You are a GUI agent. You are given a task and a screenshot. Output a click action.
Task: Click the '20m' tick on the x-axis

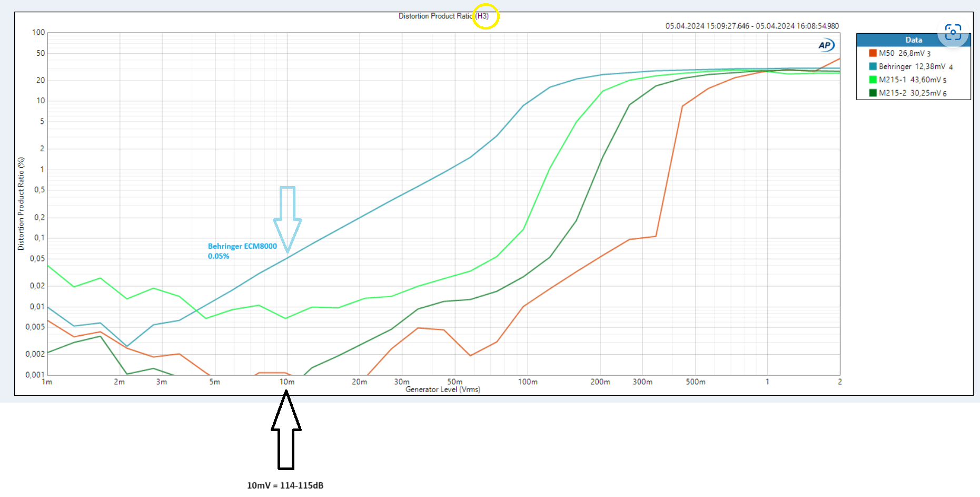360,382
